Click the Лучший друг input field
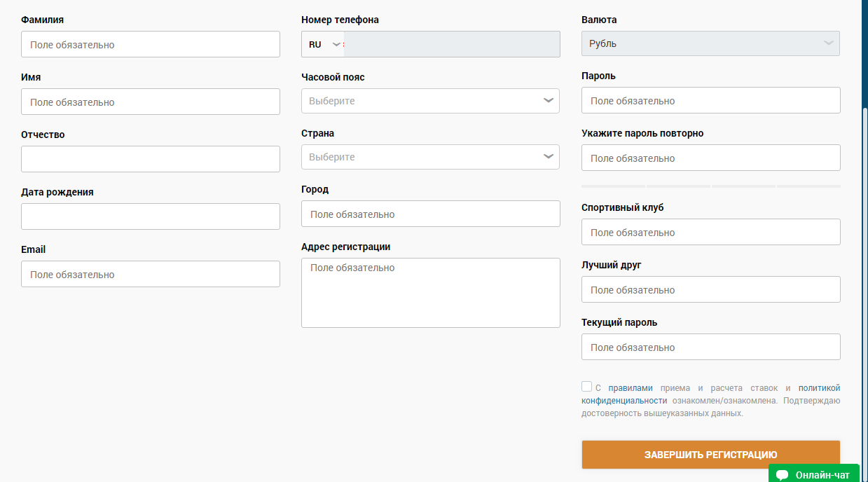The image size is (868, 482). [711, 289]
